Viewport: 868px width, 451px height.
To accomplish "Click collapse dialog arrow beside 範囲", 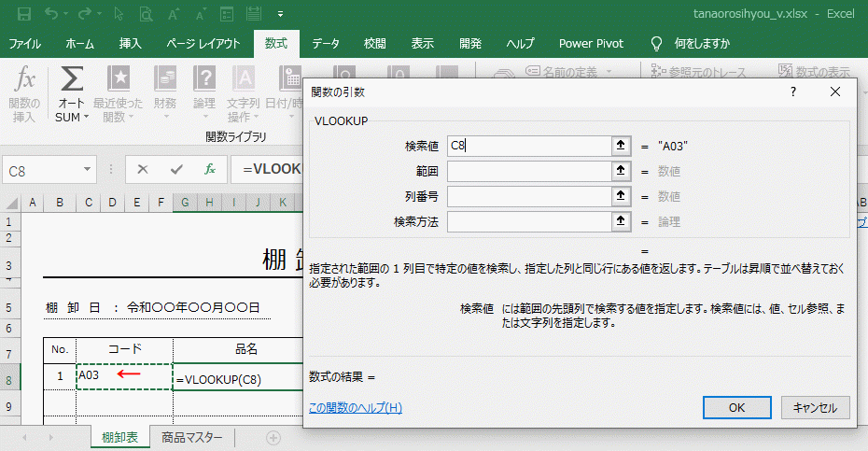I will pos(621,171).
